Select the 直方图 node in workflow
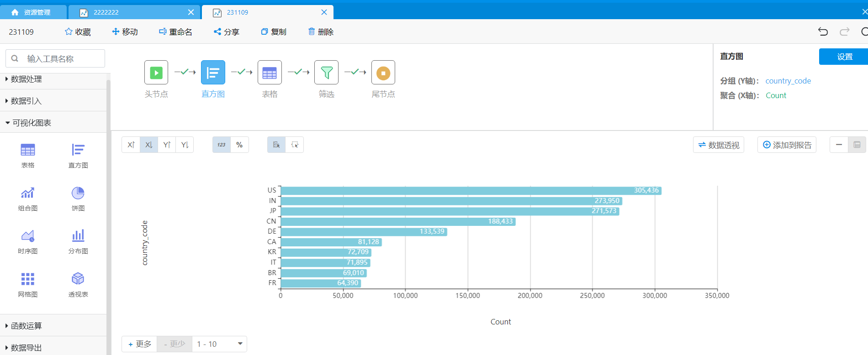 coord(213,73)
